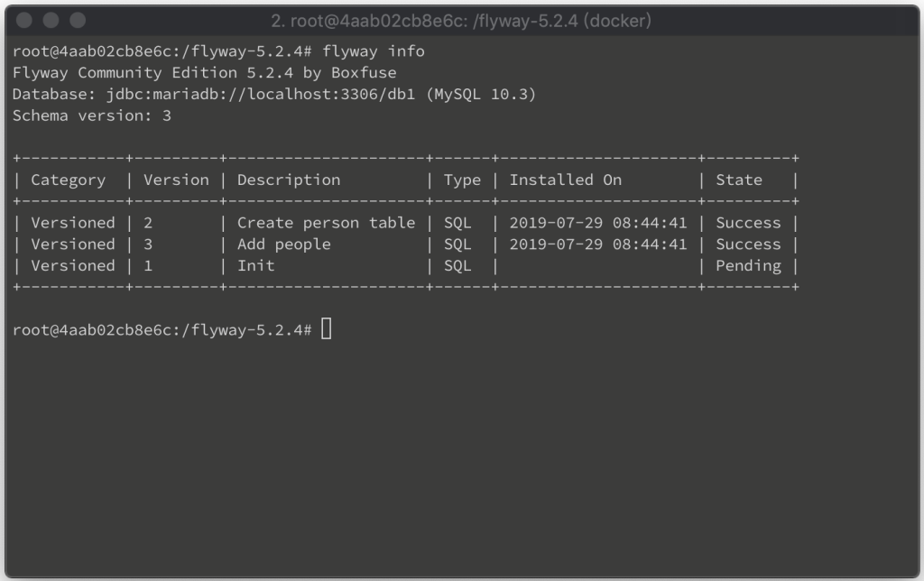Click the State column header

[739, 180]
